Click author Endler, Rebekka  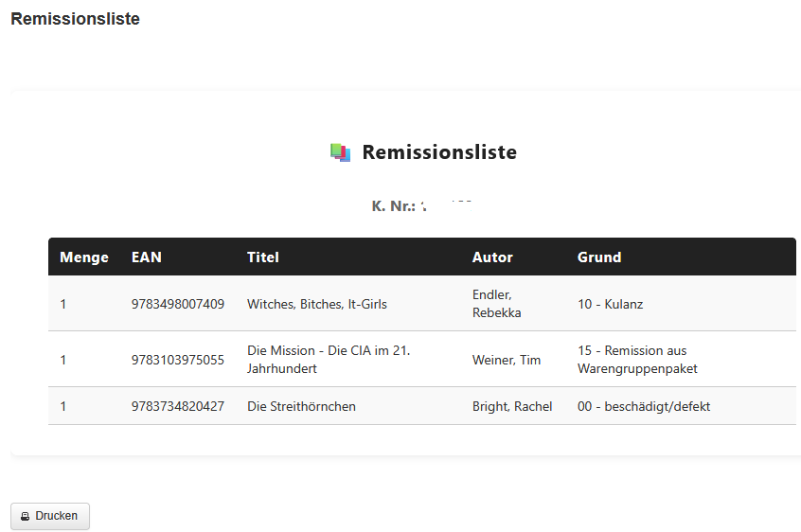click(x=497, y=304)
